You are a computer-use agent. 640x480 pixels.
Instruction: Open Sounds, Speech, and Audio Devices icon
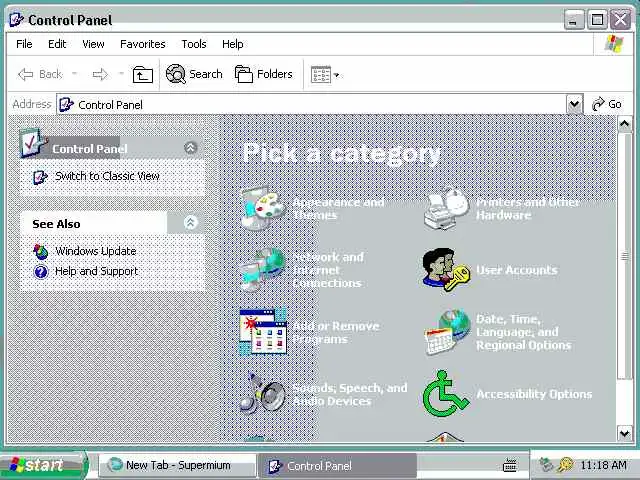click(263, 393)
